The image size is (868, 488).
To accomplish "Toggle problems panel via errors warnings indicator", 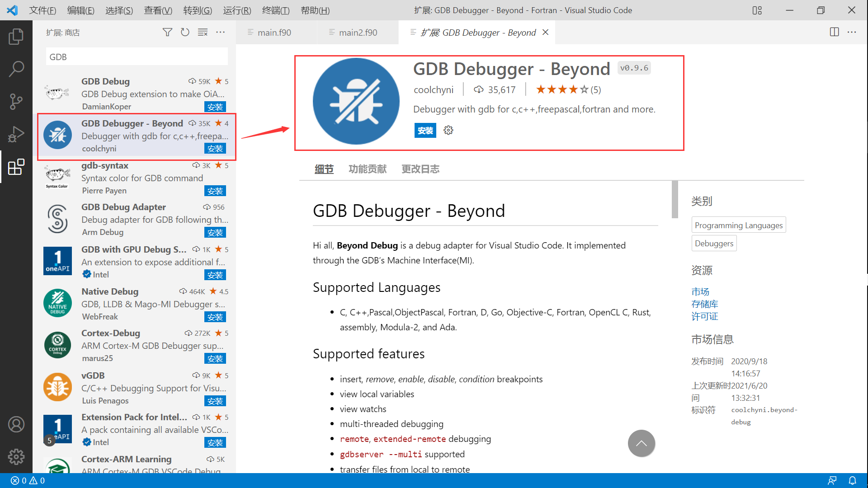I will [28, 481].
